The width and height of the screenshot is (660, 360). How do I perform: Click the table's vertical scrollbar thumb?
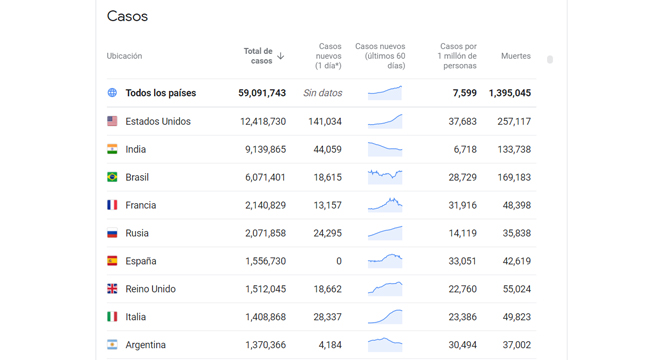(550, 59)
